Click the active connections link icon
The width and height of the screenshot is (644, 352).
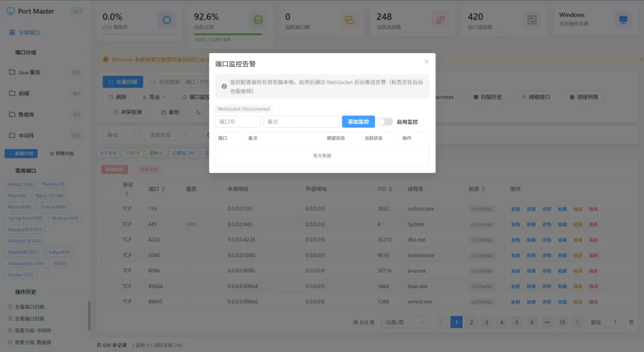(440, 20)
